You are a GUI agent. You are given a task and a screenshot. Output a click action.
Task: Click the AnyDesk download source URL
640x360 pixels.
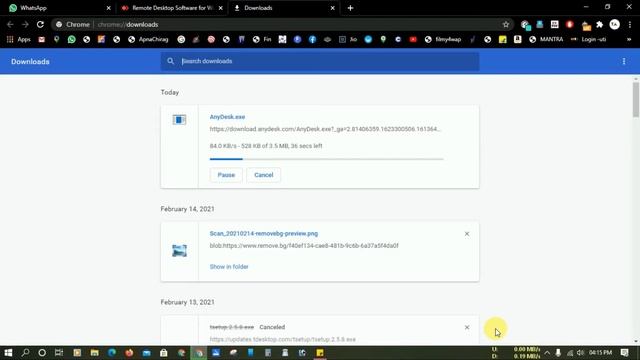click(x=325, y=129)
